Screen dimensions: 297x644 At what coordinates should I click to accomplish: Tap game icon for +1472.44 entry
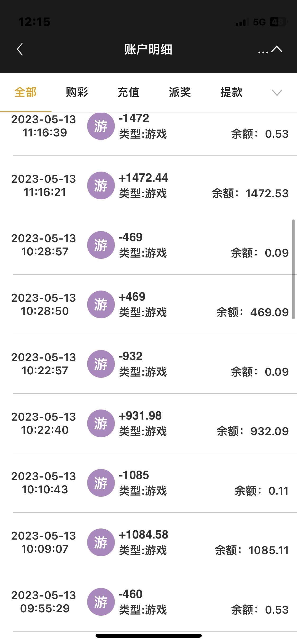101,185
